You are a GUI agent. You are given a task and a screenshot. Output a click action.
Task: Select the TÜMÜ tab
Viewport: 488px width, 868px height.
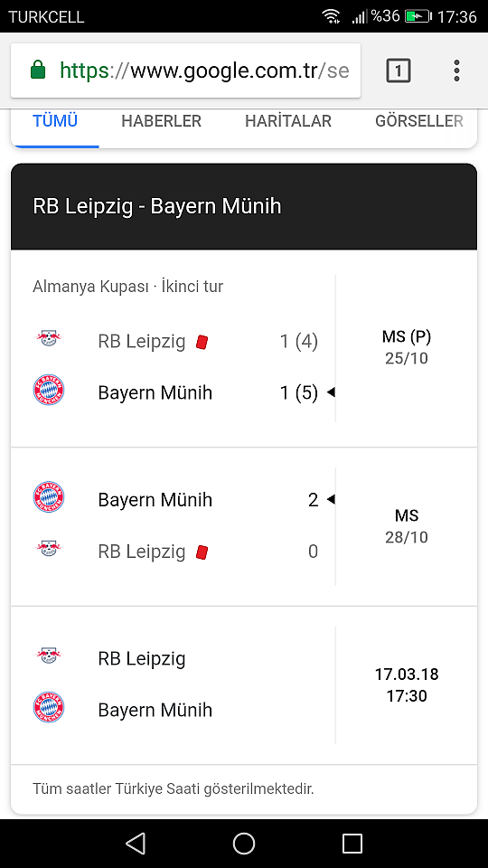pos(55,120)
